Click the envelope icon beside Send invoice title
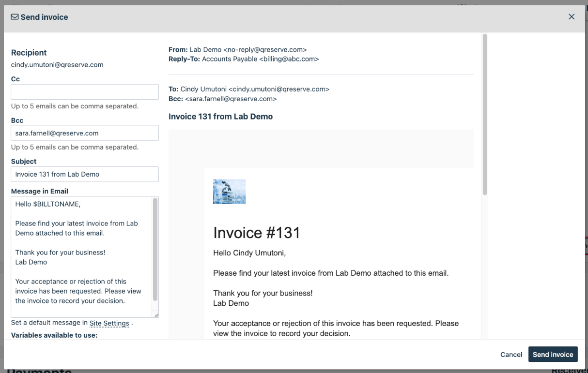This screenshot has width=588, height=373. [x=15, y=17]
